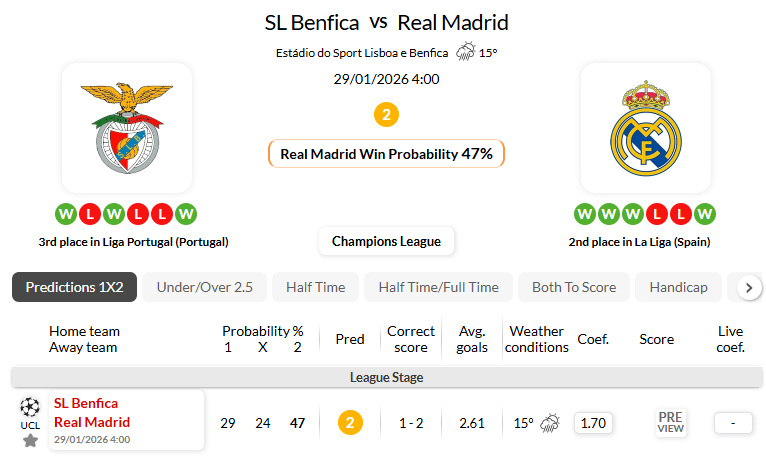Open the SL Benfica vs Real Madrid match link

coord(92,413)
